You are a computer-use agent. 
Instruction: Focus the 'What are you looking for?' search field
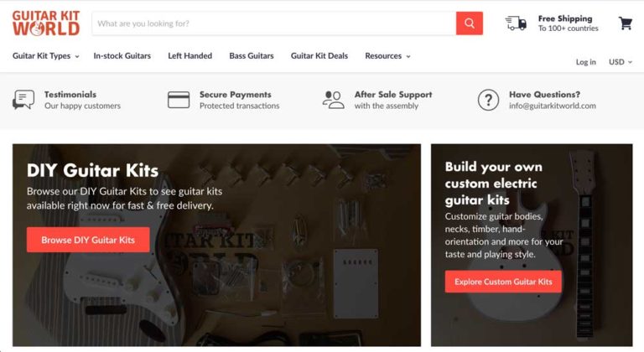point(274,23)
